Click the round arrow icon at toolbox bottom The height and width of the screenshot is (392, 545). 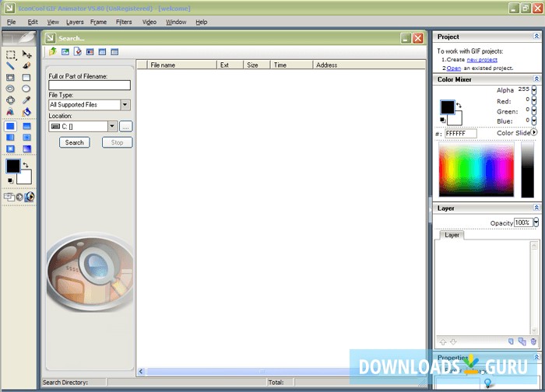[19, 198]
